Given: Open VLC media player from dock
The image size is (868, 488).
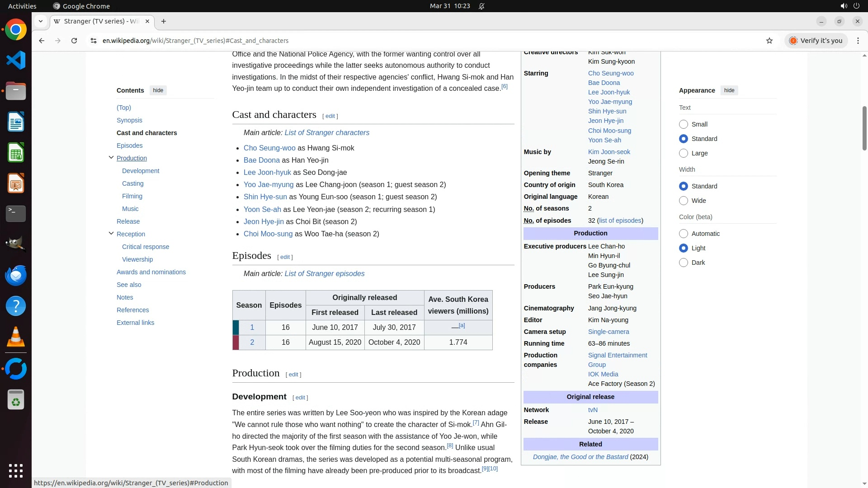Looking at the screenshot, I should (x=16, y=337).
